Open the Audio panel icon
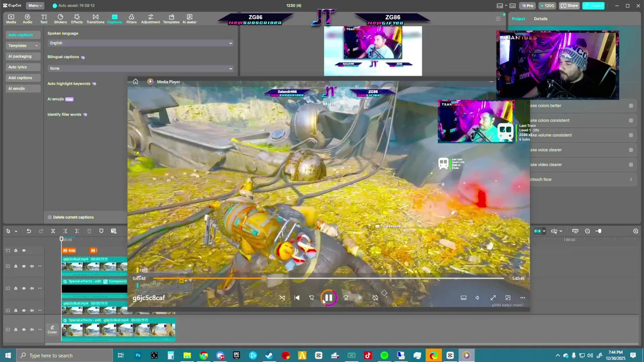 tap(27, 19)
